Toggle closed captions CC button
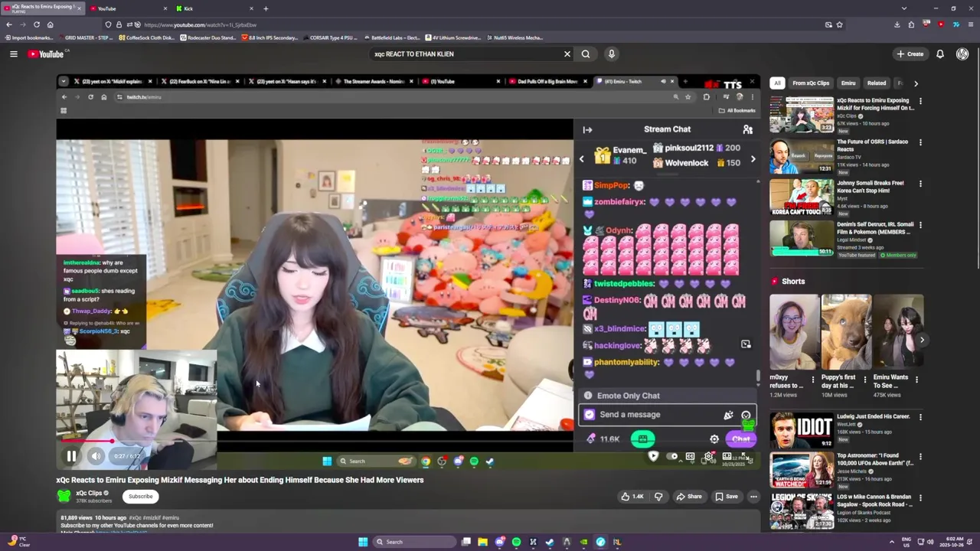 pos(690,456)
